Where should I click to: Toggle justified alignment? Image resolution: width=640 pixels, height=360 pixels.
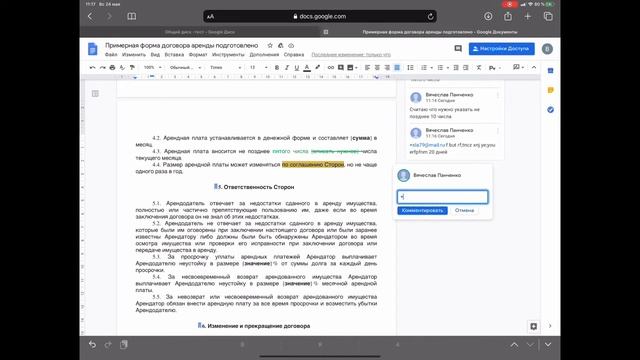tap(397, 67)
